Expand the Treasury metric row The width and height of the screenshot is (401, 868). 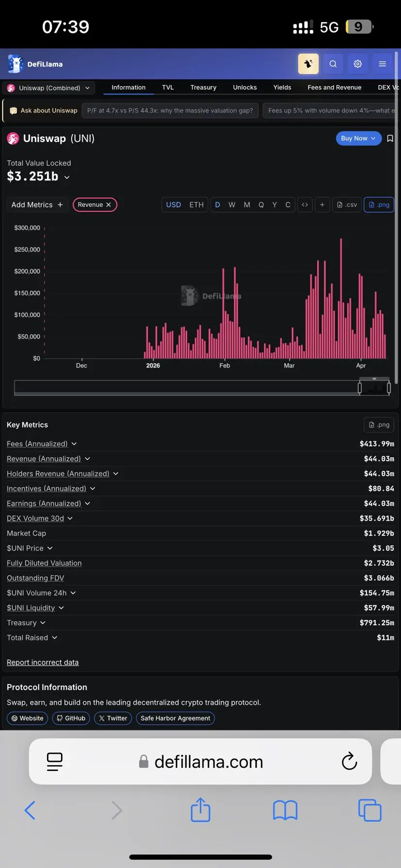tap(43, 623)
